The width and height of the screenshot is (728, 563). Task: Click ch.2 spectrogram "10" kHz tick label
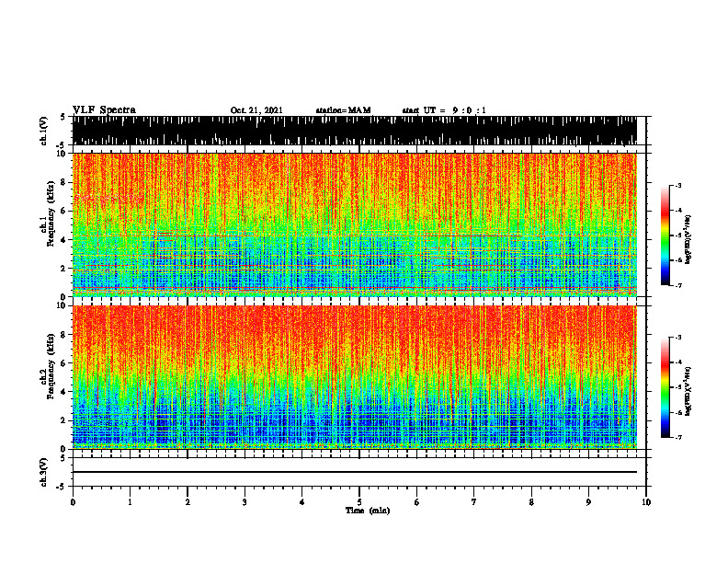(61, 305)
